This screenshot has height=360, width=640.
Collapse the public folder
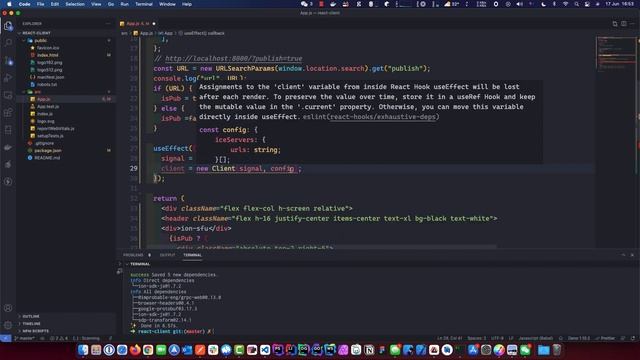click(40, 40)
